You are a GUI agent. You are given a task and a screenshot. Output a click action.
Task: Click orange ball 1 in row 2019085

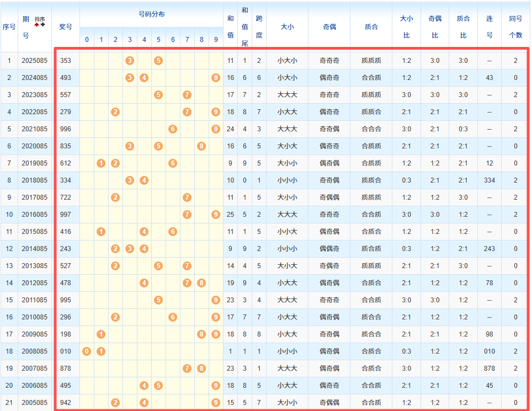coord(101,163)
